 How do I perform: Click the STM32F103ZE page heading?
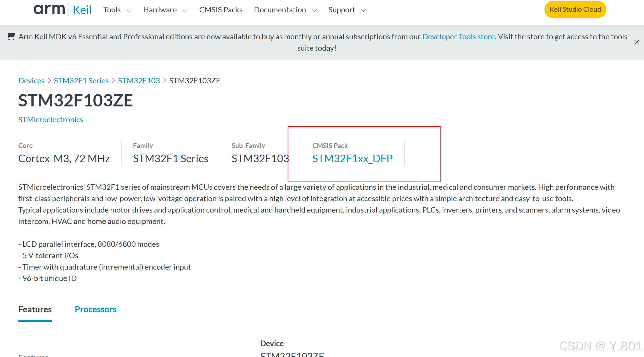pos(75,100)
